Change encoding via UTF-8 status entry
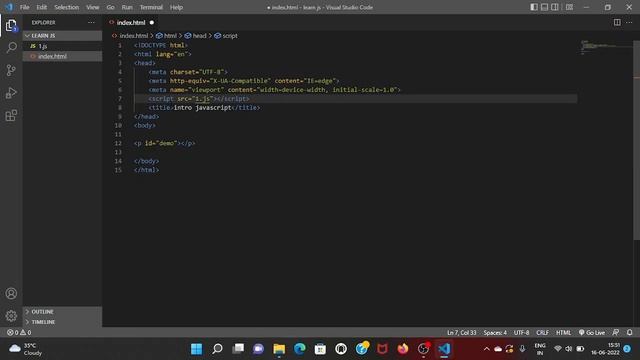Image resolution: width=640 pixels, height=360 pixels. pyautogui.click(x=521, y=333)
